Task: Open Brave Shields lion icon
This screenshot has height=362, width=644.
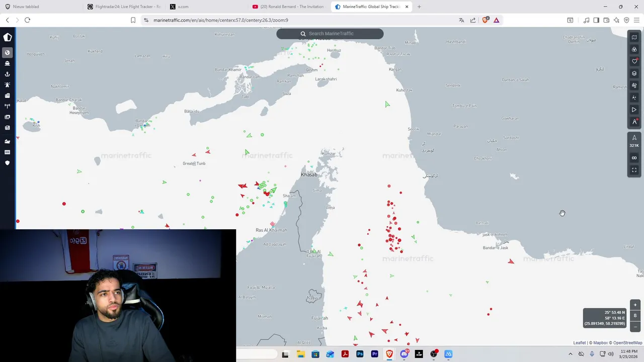Action: coord(485,20)
